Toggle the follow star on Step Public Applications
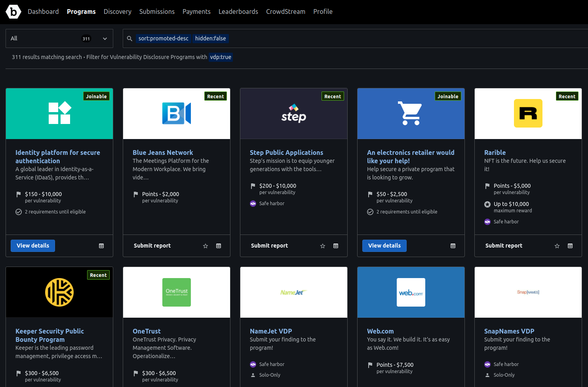The width and height of the screenshot is (588, 387). 322,246
